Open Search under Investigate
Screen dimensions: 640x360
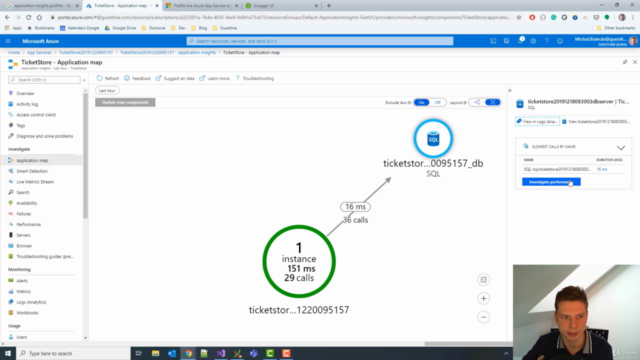(x=22, y=192)
